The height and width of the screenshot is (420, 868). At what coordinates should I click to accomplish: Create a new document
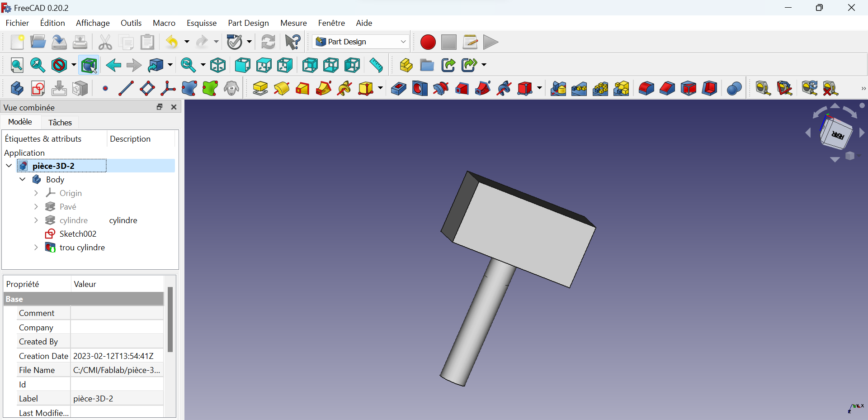17,42
